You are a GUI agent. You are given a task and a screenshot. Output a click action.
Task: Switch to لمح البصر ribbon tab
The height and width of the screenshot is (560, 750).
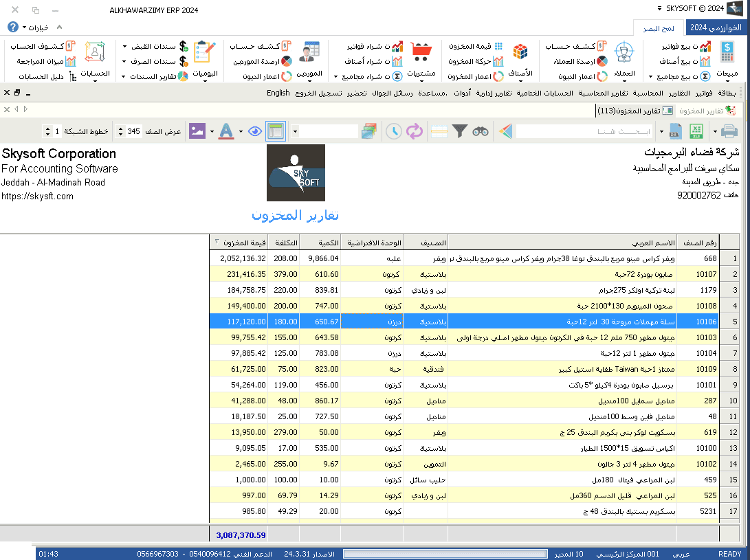click(659, 29)
